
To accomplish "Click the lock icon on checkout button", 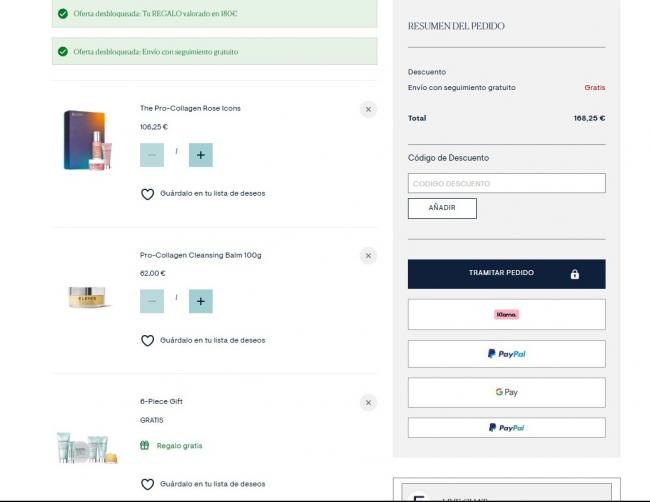I will (575, 274).
